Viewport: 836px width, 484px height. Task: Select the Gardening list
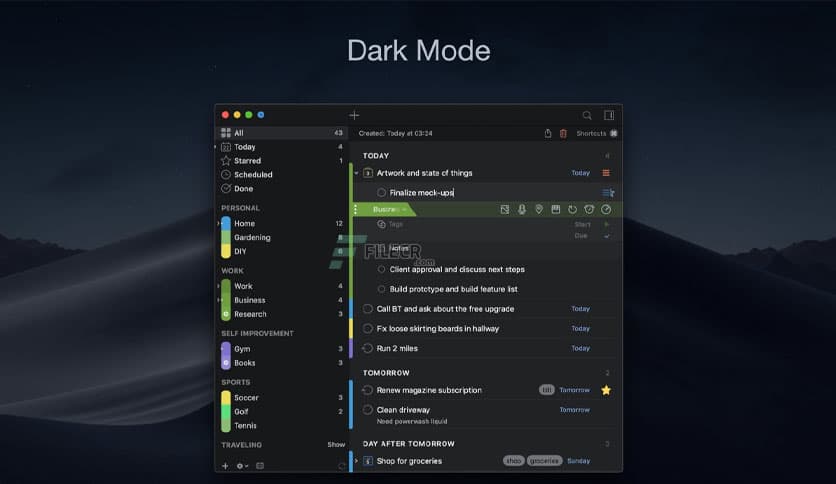click(282, 237)
